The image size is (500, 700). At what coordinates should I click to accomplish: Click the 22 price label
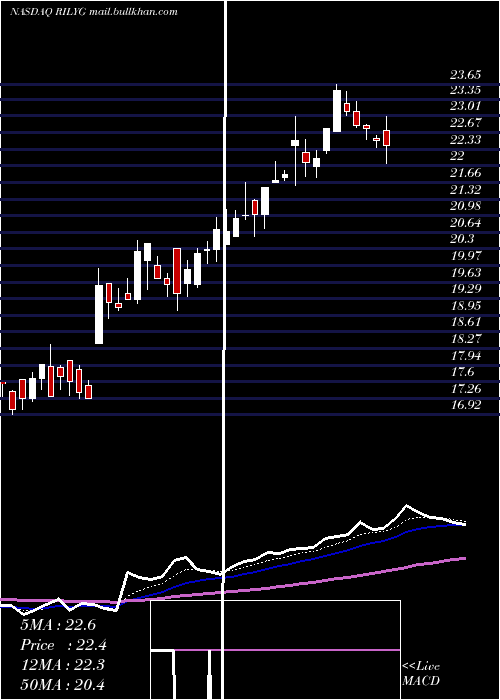pos(457,156)
